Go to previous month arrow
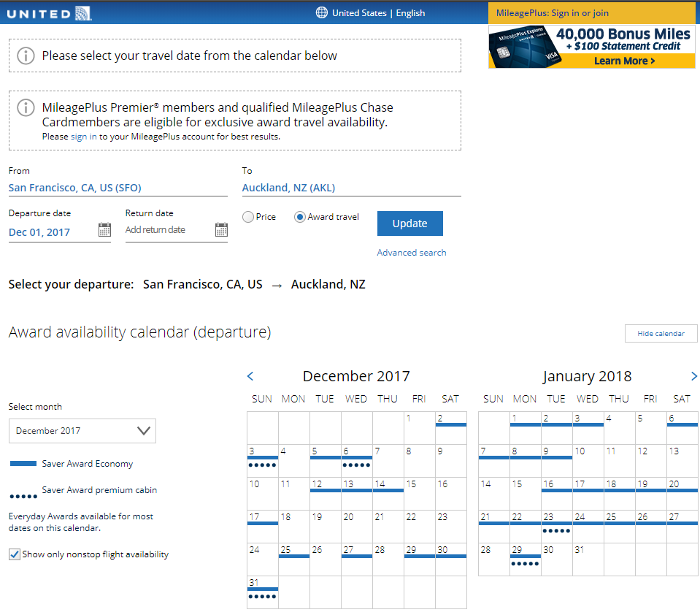Screen dimensions: 700x615 250,376
